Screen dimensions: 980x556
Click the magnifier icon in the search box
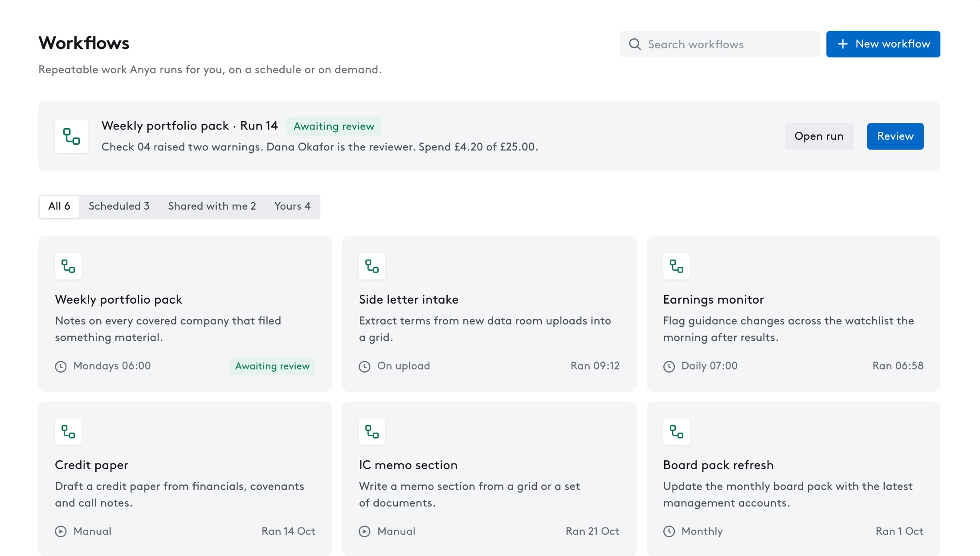(635, 44)
